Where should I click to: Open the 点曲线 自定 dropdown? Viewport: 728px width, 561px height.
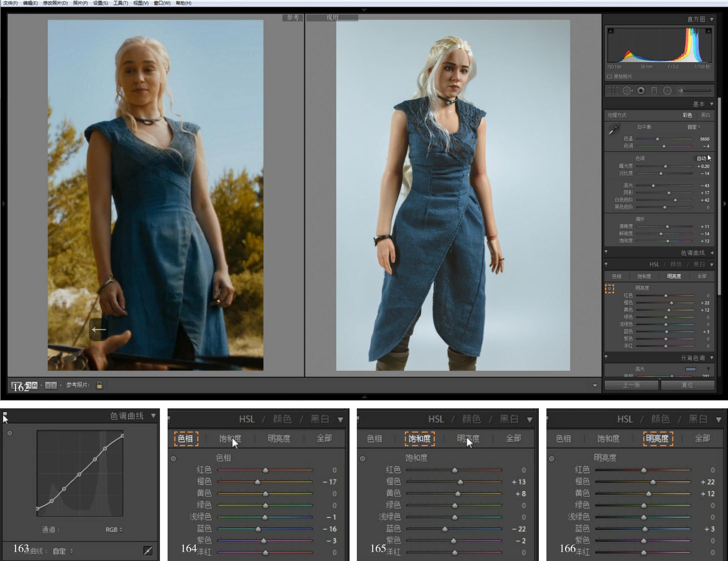(x=63, y=551)
